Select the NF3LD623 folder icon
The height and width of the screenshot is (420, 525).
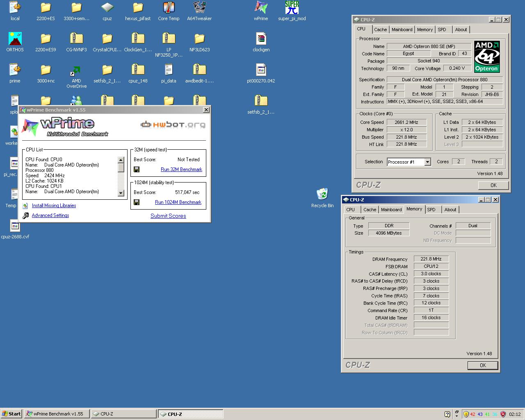(199, 42)
